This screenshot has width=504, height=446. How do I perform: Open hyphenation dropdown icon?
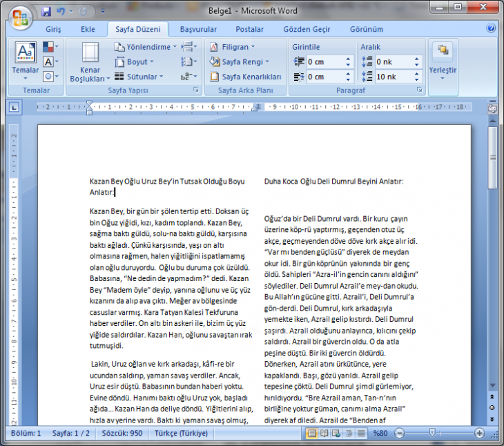point(189,77)
